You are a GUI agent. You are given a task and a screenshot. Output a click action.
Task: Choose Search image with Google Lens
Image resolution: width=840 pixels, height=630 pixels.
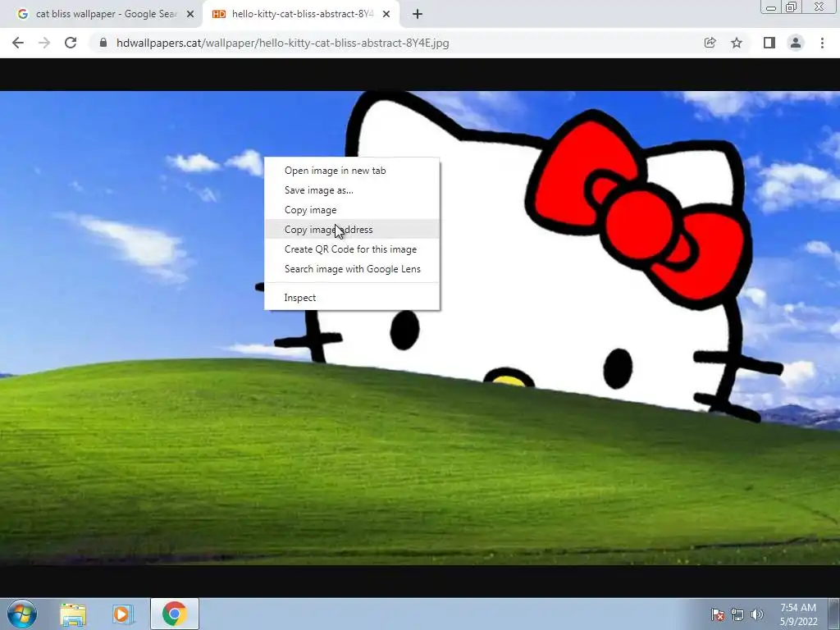[352, 269]
